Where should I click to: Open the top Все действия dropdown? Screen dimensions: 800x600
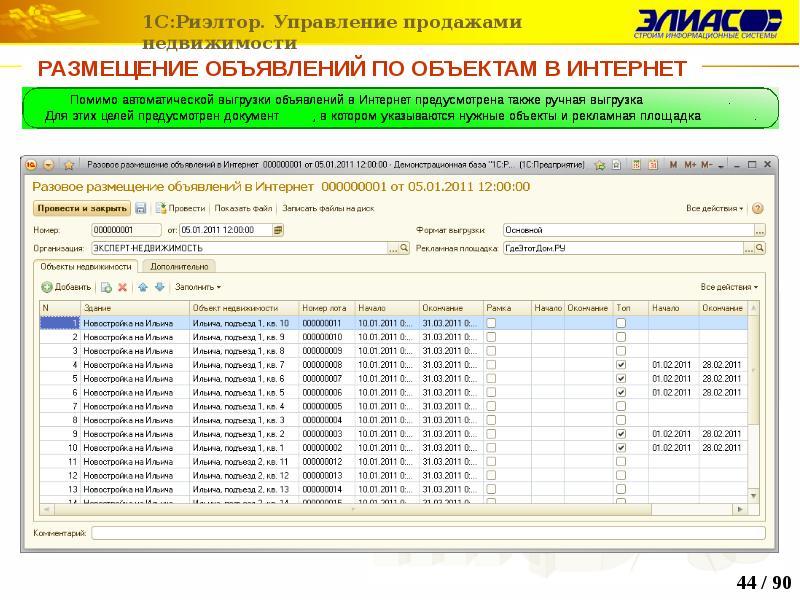point(714,208)
